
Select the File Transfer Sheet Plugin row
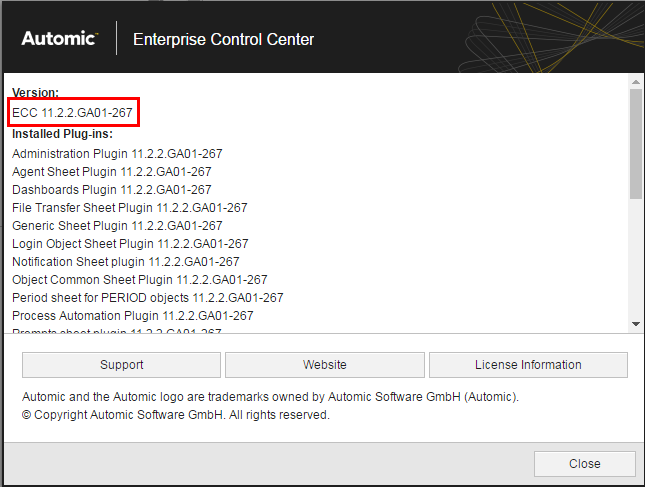pyautogui.click(x=130, y=208)
